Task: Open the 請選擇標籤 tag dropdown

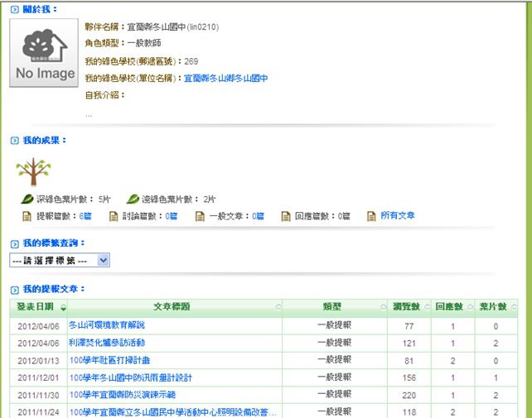Action: tap(60, 260)
